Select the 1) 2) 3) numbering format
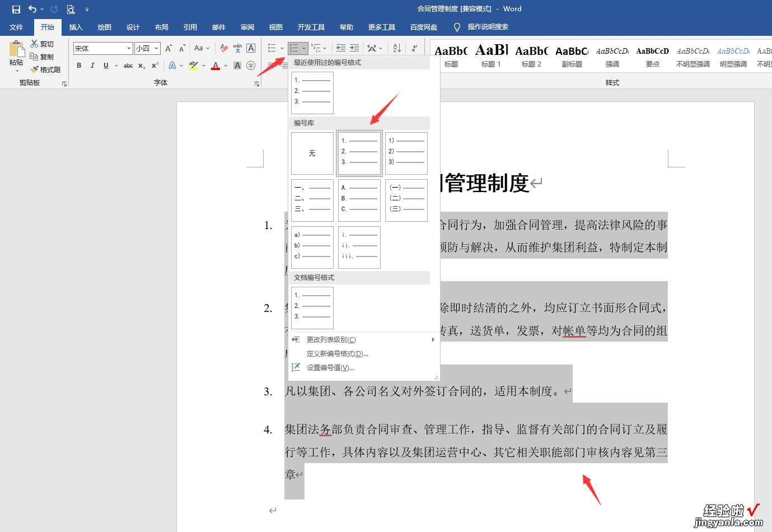This screenshot has width=772, height=532. pos(406,153)
